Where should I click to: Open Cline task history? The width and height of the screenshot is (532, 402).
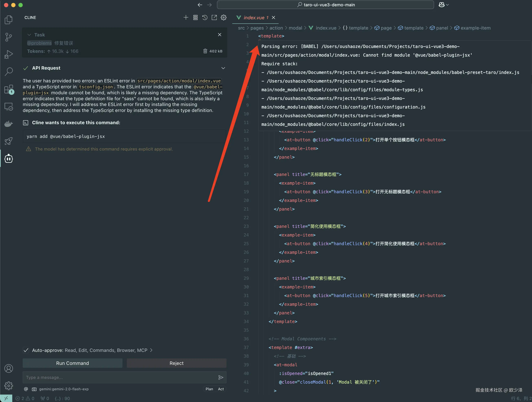coord(205,17)
